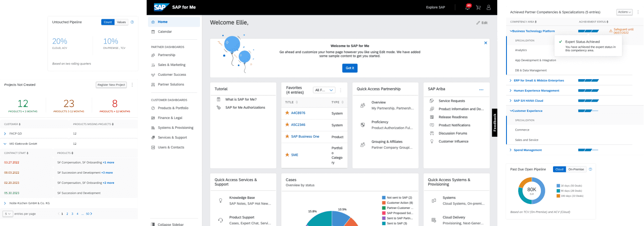Click the Discussion Forums icon

point(431,133)
